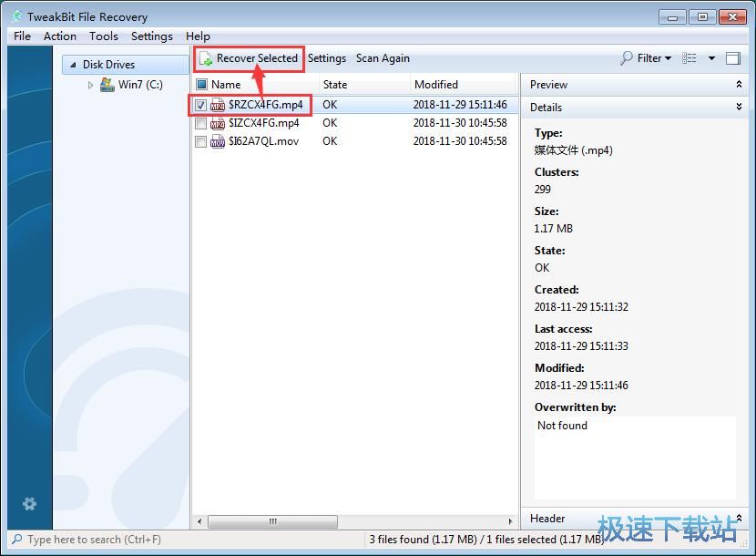Click the search magnifier icon in status bar
This screenshot has width=756, height=556.
pyautogui.click(x=17, y=539)
